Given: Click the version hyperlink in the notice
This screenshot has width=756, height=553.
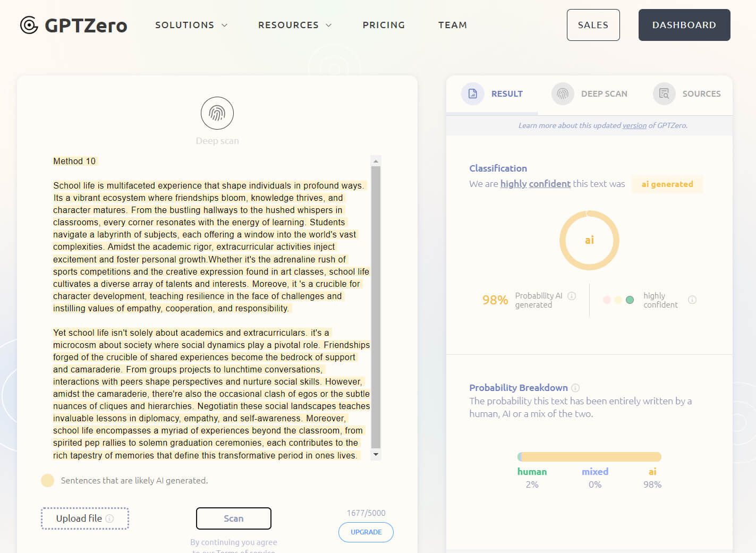Looking at the screenshot, I should tap(634, 125).
